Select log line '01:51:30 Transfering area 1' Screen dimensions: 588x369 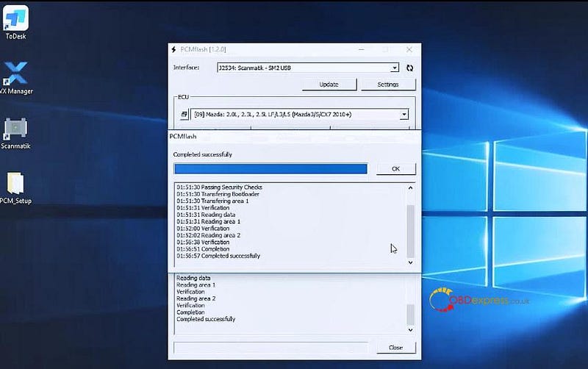click(212, 201)
